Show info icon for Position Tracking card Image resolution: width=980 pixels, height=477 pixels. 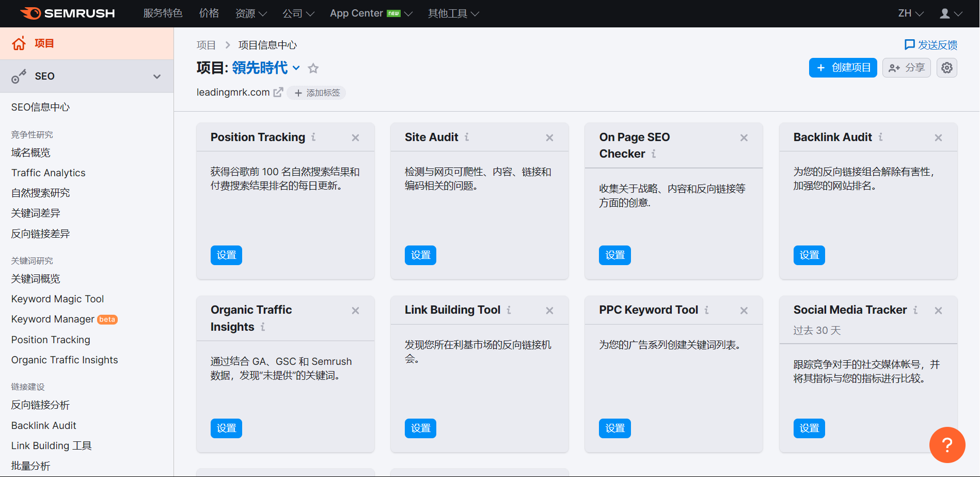pyautogui.click(x=313, y=137)
